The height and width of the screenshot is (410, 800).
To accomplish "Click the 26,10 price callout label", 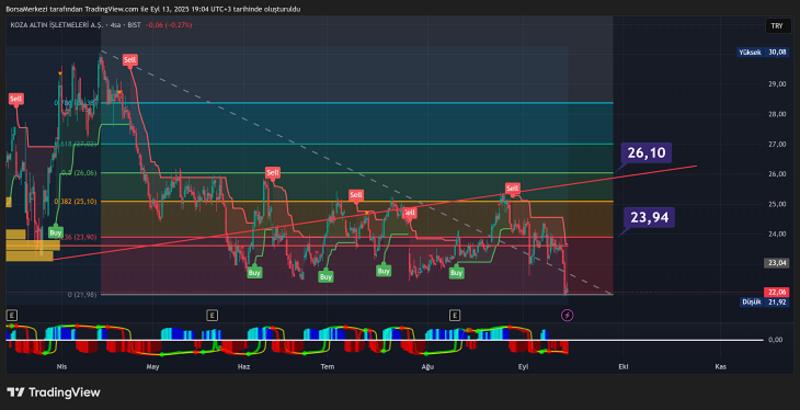I will point(646,152).
